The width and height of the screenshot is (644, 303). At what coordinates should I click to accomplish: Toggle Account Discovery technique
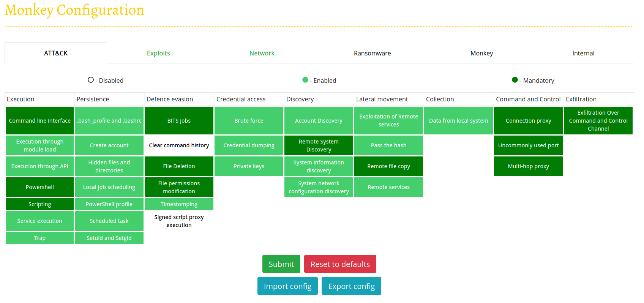point(319,120)
